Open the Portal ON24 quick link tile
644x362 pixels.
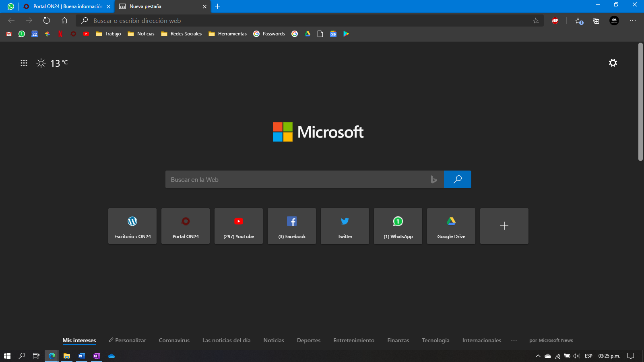click(x=186, y=226)
